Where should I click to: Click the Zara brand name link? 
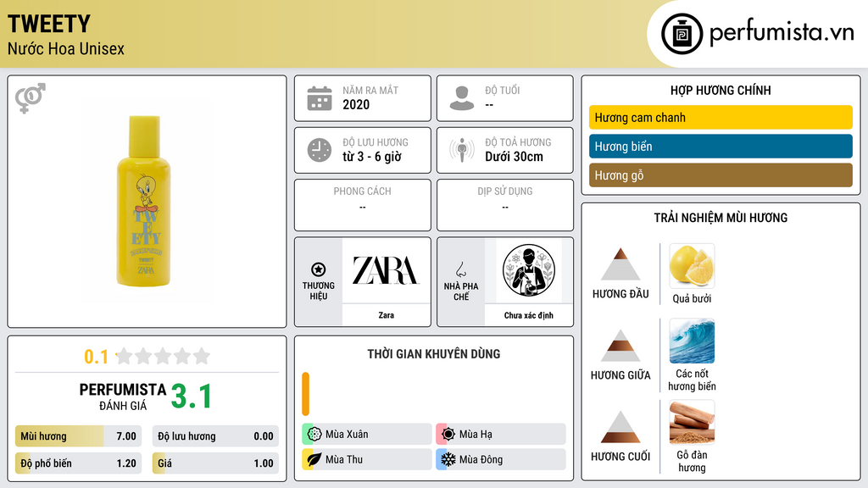pyautogui.click(x=386, y=315)
